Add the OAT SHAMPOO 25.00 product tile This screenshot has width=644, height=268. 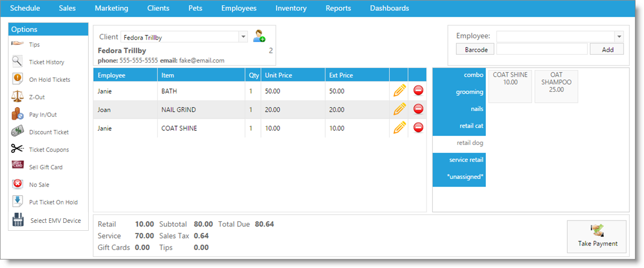pyautogui.click(x=556, y=86)
